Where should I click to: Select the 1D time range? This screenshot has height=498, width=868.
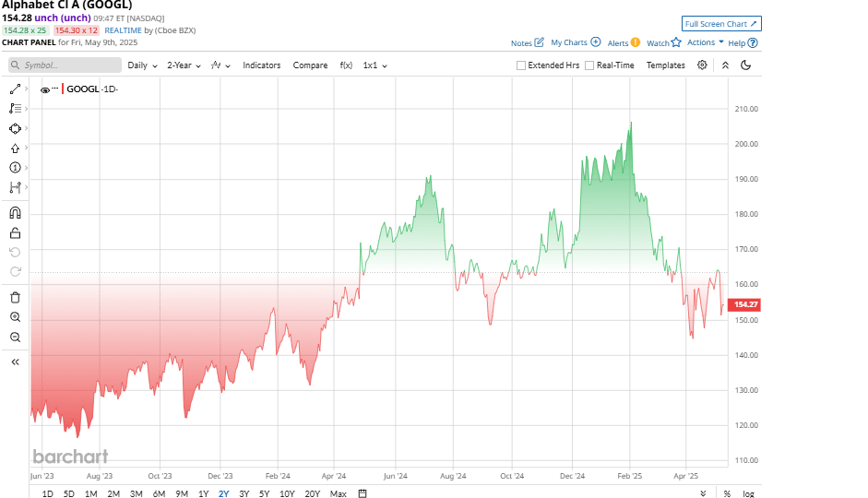tap(48, 493)
